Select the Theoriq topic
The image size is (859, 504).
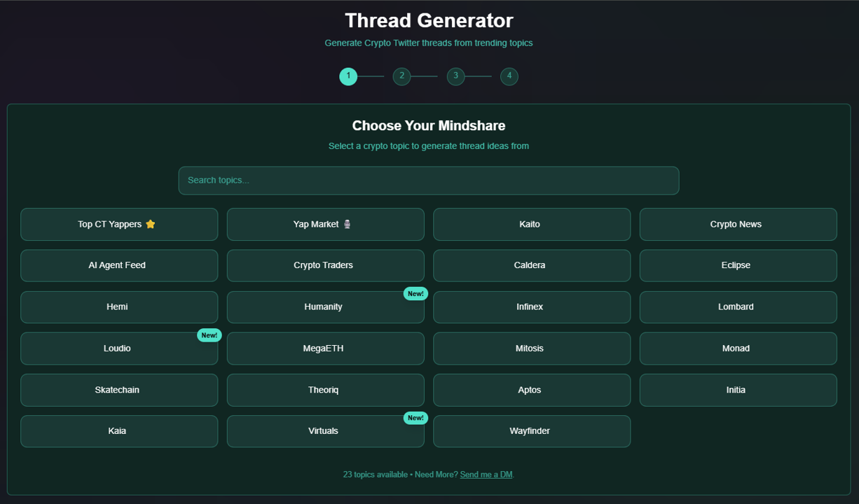[x=325, y=390]
